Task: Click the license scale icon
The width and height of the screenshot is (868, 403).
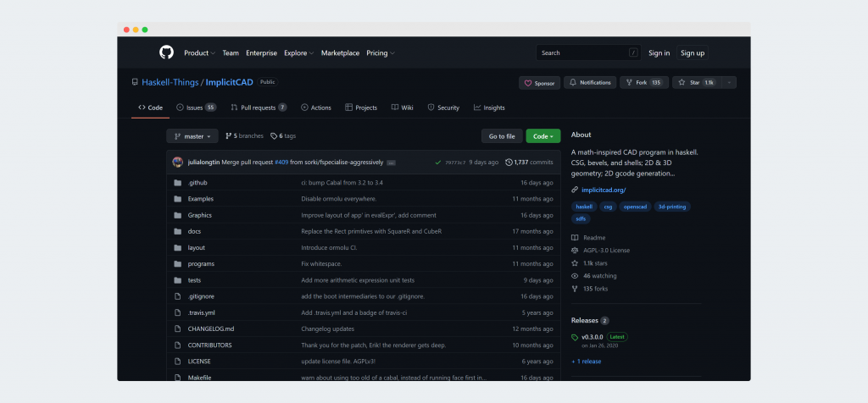Action: 575,251
